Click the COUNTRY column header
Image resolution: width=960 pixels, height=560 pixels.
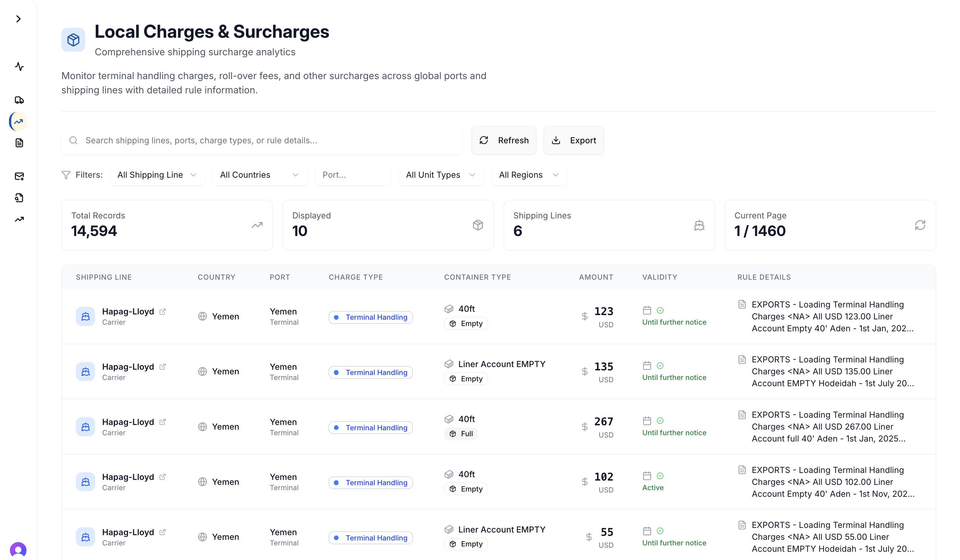(216, 277)
